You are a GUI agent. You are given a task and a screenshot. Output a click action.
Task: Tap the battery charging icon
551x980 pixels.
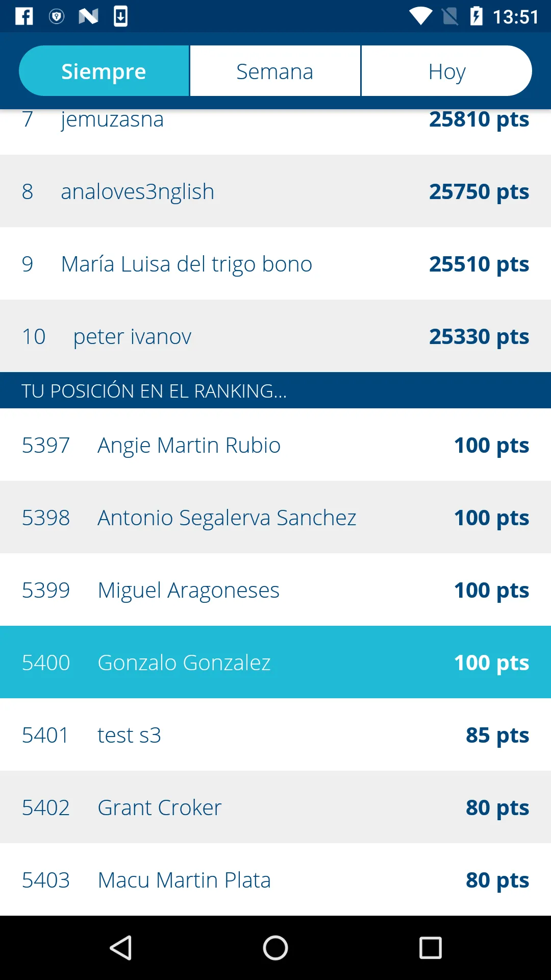476,16
